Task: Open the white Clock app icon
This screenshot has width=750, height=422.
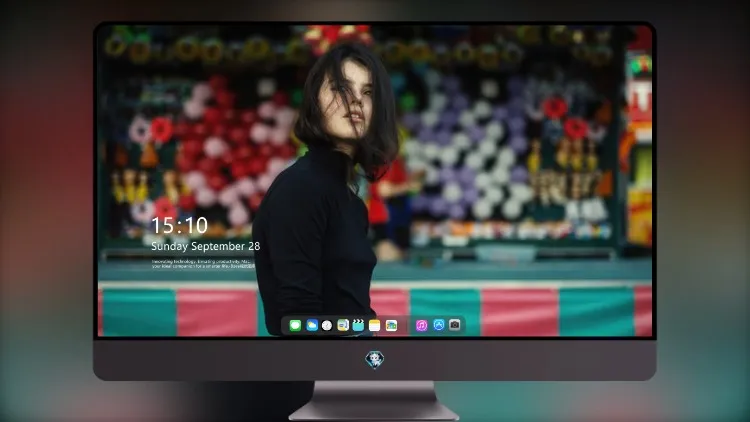Action: click(327, 325)
